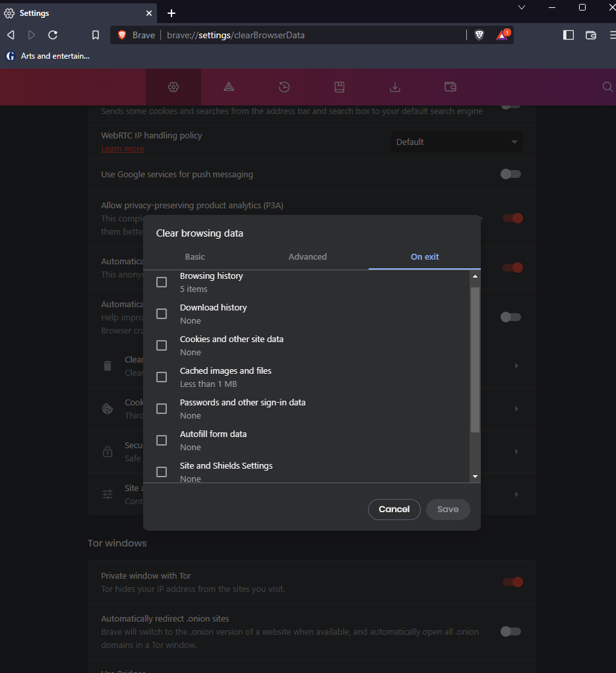Expand the Security section chevron
Image resolution: width=616 pixels, height=673 pixels.
coord(516,452)
